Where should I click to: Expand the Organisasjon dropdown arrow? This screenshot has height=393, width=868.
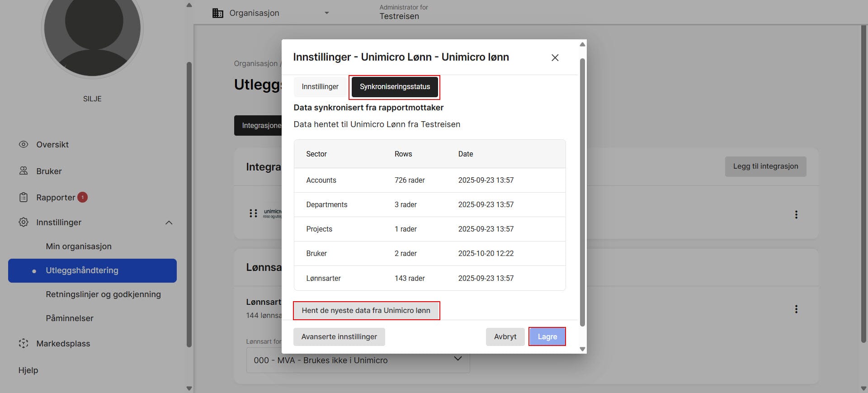point(326,13)
